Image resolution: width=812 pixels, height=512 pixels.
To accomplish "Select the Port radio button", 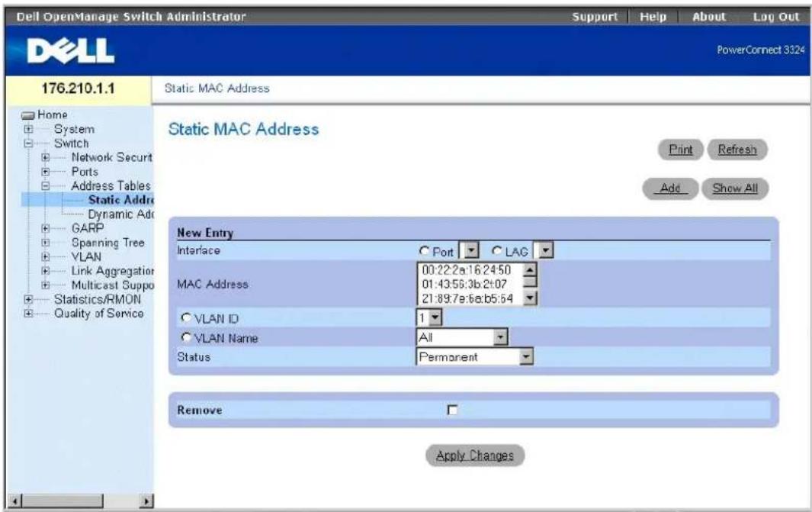I will 424,251.
